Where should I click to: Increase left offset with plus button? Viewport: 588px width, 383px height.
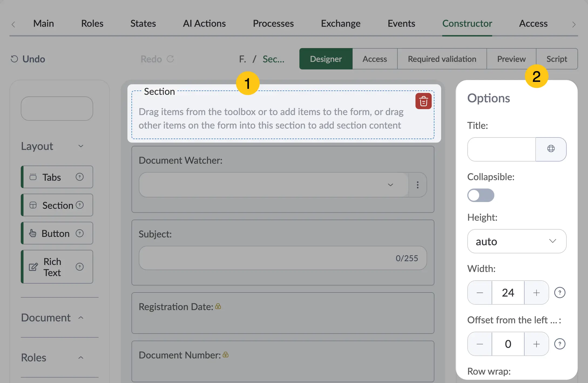pos(536,344)
